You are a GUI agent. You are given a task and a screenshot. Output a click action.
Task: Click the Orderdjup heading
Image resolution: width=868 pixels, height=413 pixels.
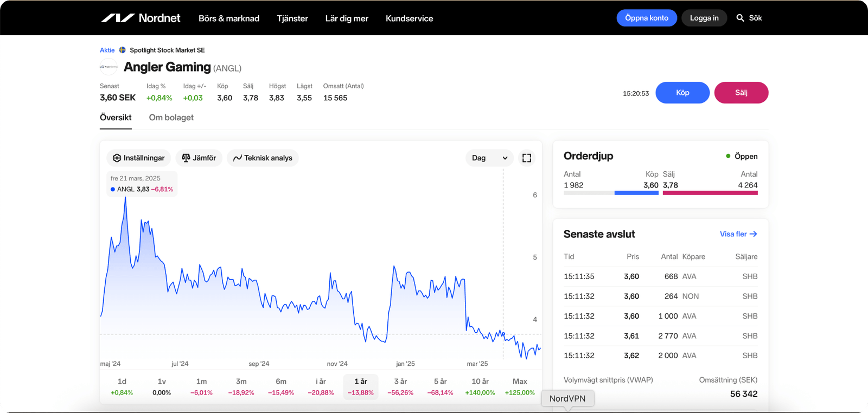coord(589,156)
